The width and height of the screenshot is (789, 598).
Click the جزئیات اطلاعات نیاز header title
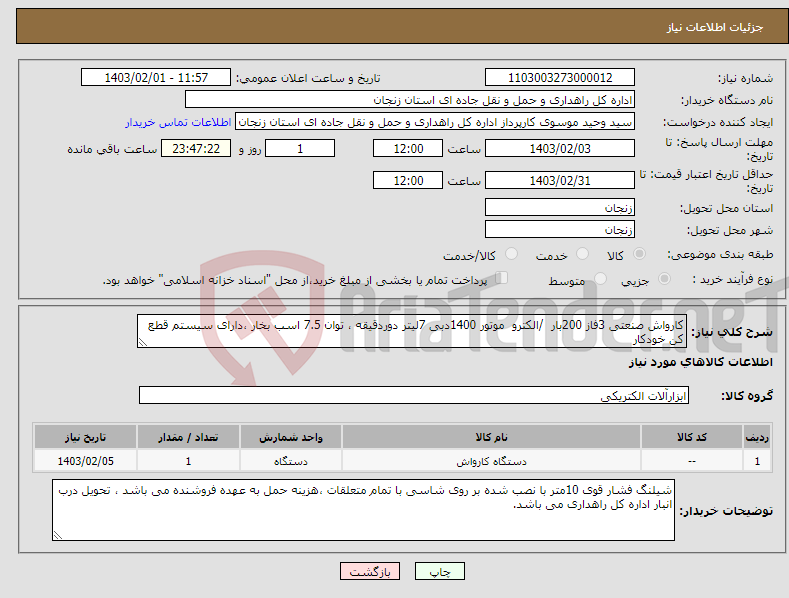click(x=715, y=27)
